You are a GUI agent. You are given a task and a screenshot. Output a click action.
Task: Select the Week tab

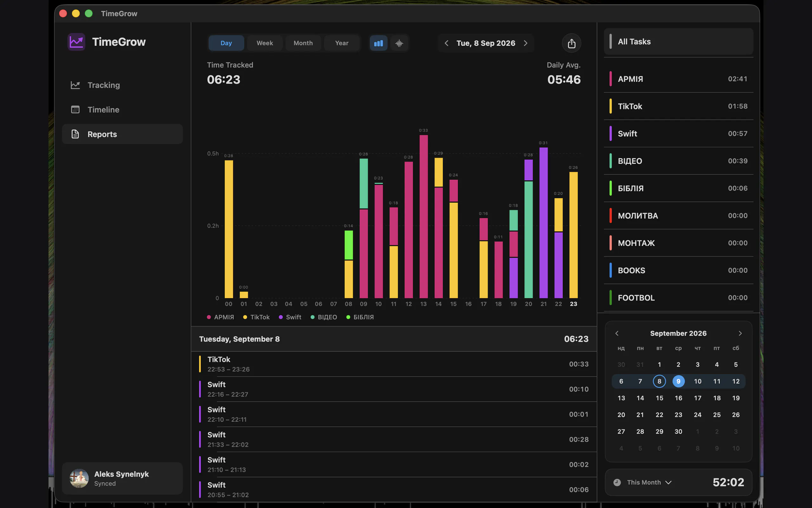click(x=265, y=43)
